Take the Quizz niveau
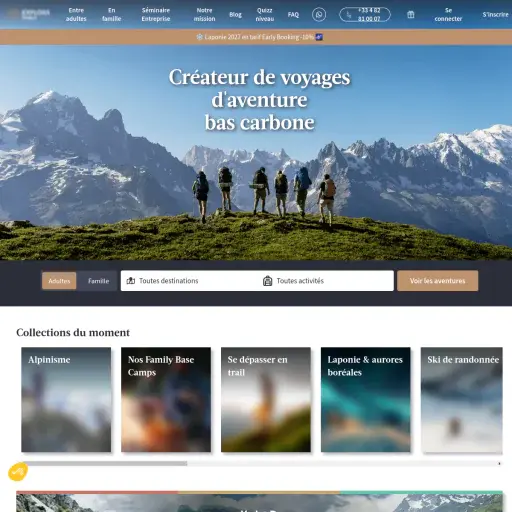512x512 pixels. [265, 15]
